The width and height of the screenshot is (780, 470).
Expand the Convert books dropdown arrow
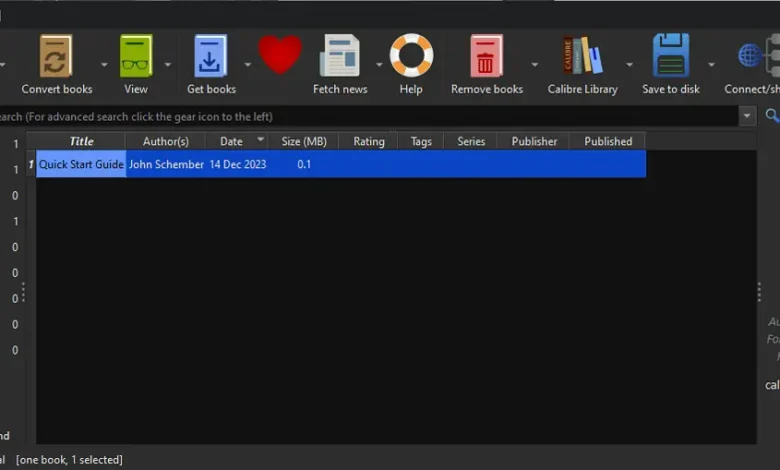tap(100, 65)
